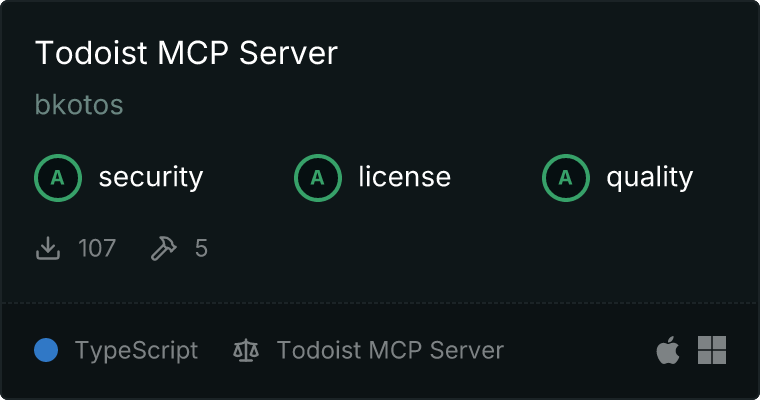
Task: Select the TypeScript language label
Action: click(x=136, y=351)
